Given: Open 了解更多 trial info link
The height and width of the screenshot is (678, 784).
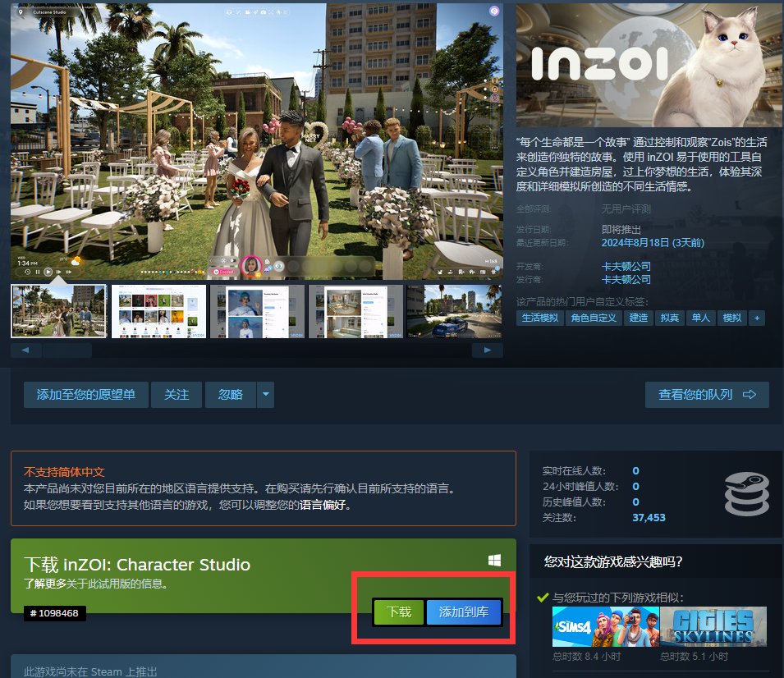Looking at the screenshot, I should coord(45,584).
